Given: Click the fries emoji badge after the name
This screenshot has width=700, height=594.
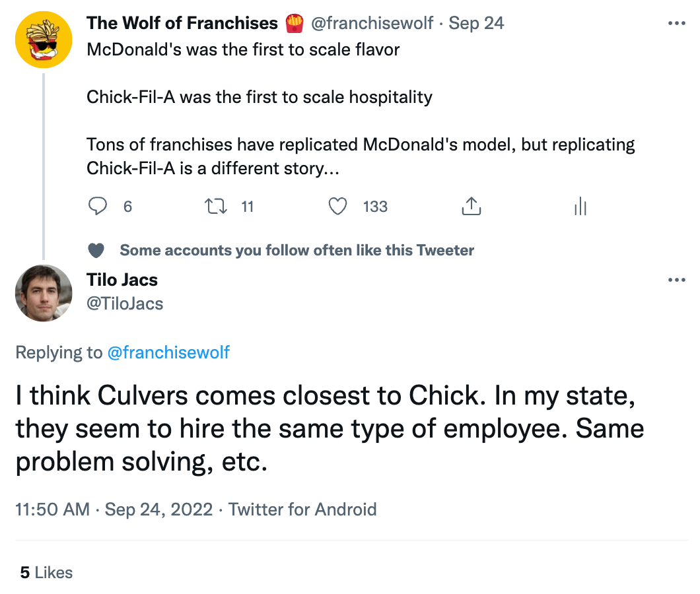Looking at the screenshot, I should coord(294,24).
